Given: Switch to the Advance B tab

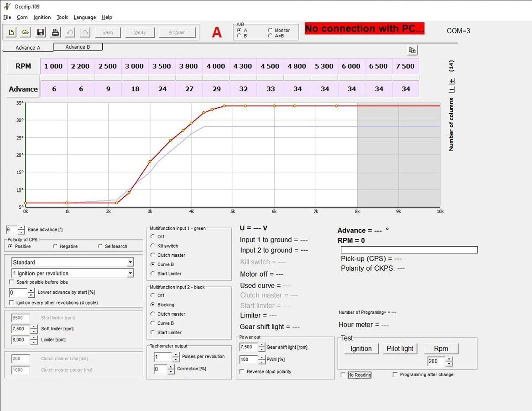Looking at the screenshot, I should click(x=78, y=47).
